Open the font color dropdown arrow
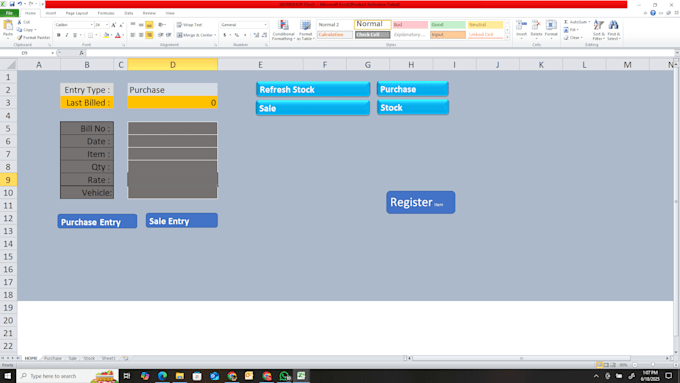680x383 pixels. click(x=123, y=35)
